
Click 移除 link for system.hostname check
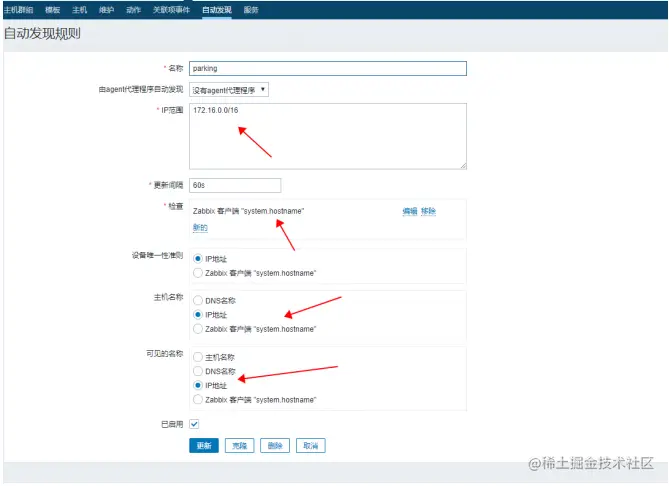pyautogui.click(x=428, y=211)
